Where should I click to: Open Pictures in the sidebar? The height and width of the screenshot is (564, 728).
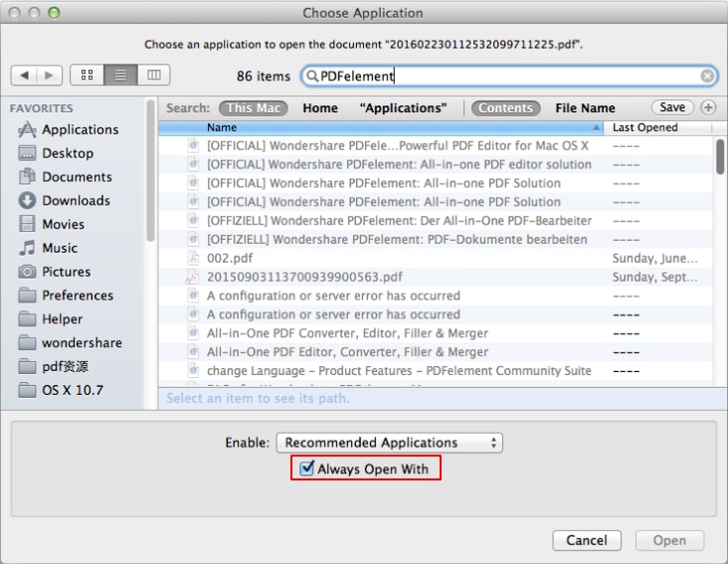pyautogui.click(x=55, y=272)
